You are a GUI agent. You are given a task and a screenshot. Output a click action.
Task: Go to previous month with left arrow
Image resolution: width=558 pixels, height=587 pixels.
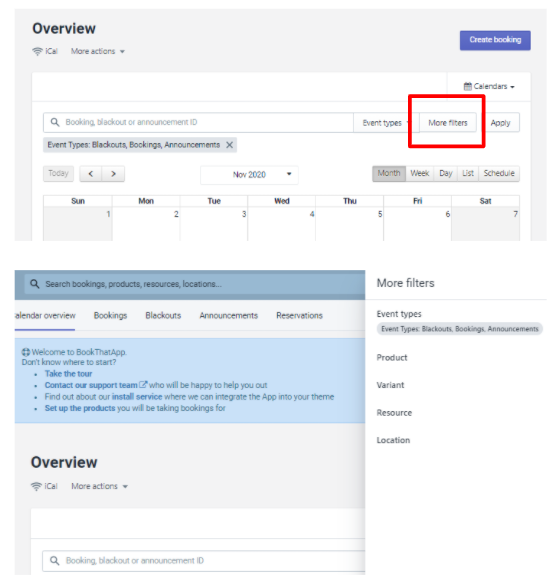tap(91, 174)
